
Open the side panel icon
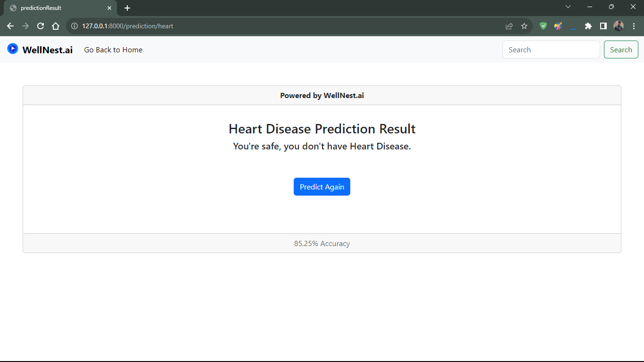(603, 26)
